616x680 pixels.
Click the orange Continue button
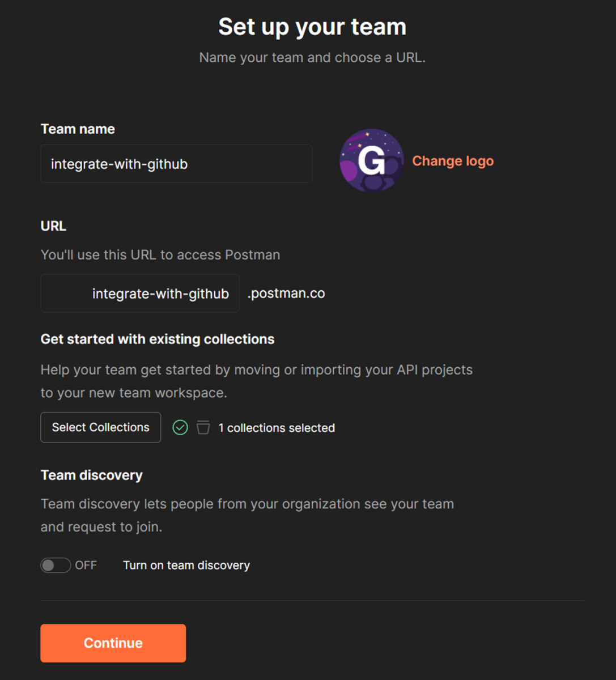coord(113,643)
